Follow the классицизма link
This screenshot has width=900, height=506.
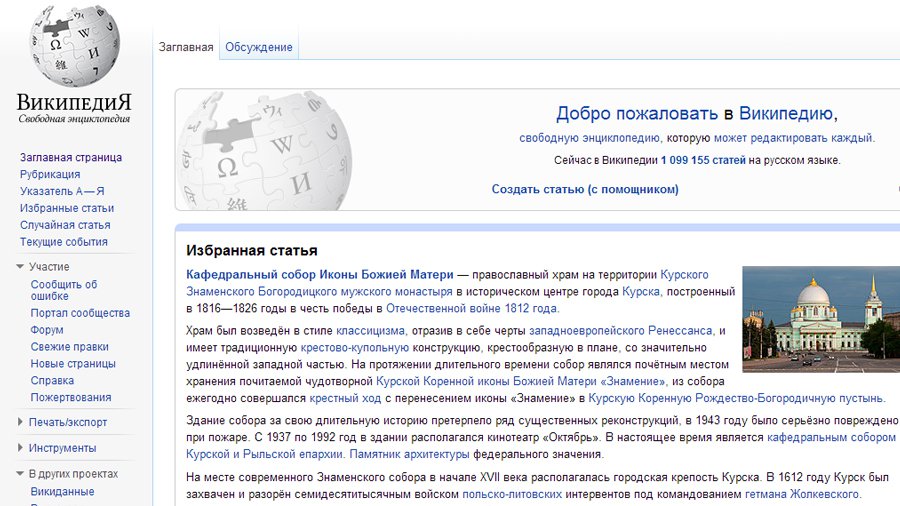click(370, 331)
